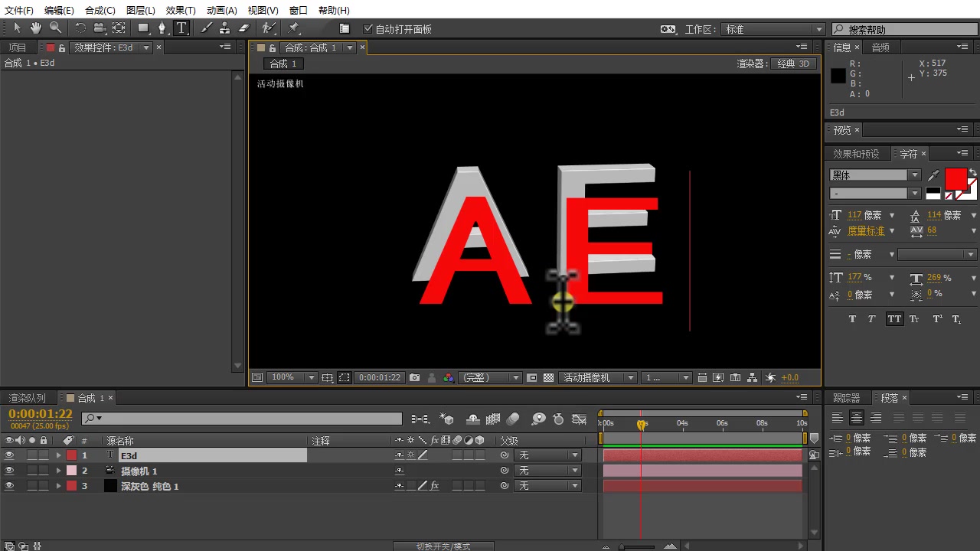Viewport: 980px width, 551px height.
Task: Switch to the 音频 tab
Action: [x=880, y=47]
